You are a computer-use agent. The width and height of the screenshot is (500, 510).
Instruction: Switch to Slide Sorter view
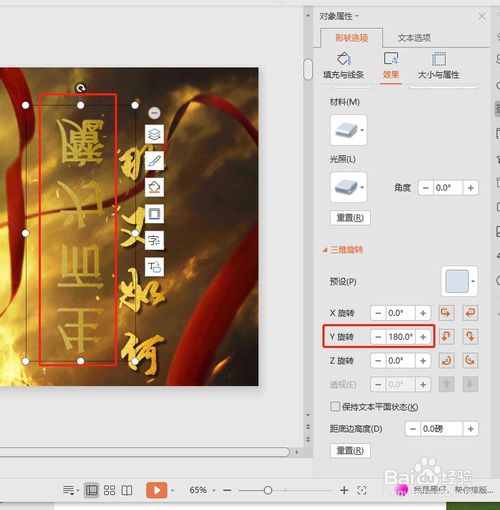click(109, 490)
